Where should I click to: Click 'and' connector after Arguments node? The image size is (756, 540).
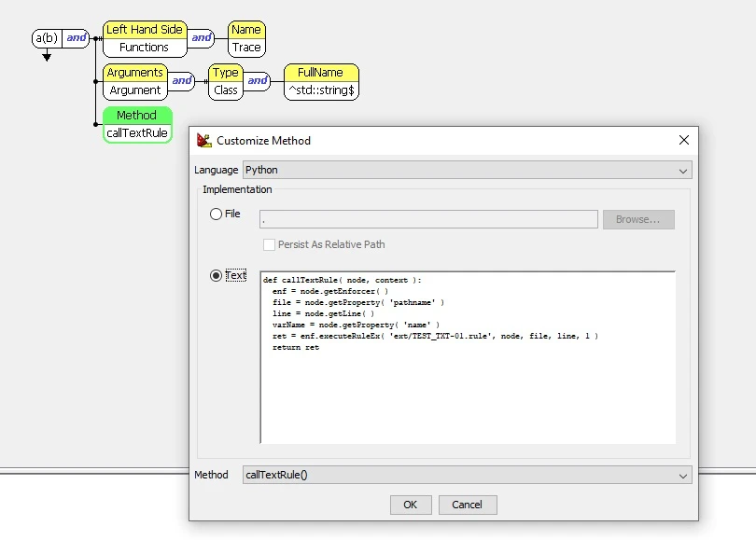pos(181,81)
